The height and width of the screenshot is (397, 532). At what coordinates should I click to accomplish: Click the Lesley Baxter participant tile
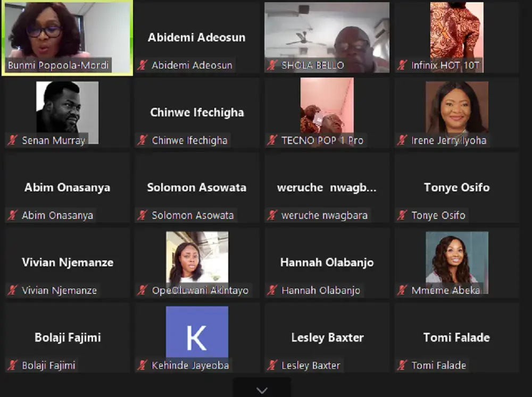(x=327, y=337)
